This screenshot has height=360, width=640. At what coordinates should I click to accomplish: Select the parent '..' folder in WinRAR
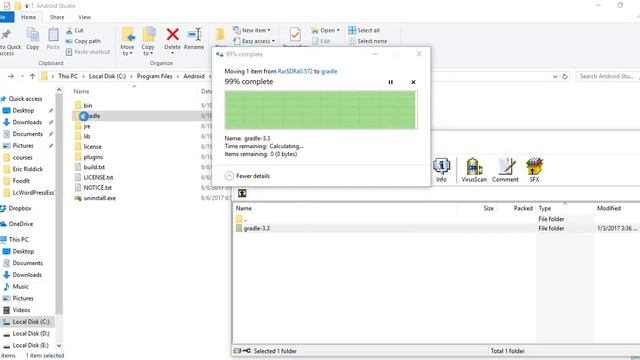click(241, 219)
